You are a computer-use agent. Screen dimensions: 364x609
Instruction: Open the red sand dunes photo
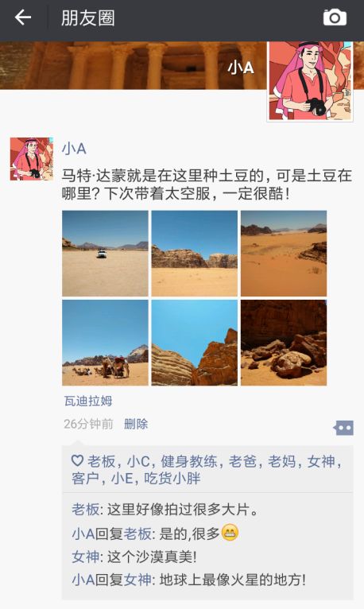pyautogui.click(x=284, y=254)
